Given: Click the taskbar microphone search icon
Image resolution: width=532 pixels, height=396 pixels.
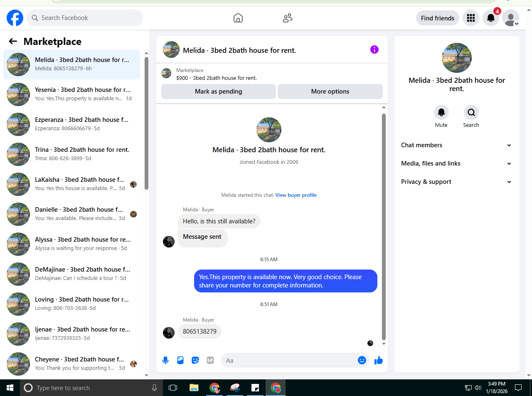Looking at the screenshot, I should click(155, 388).
